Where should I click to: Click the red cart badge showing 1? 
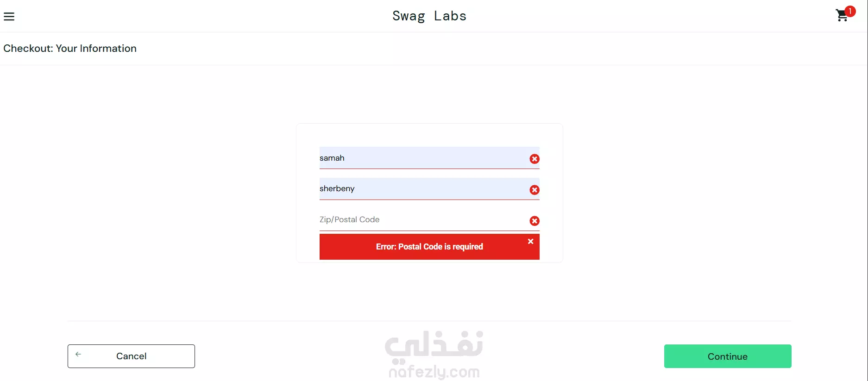[850, 11]
